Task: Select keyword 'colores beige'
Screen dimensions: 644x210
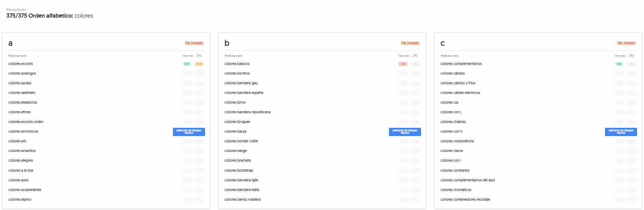Action: pyautogui.click(x=235, y=151)
